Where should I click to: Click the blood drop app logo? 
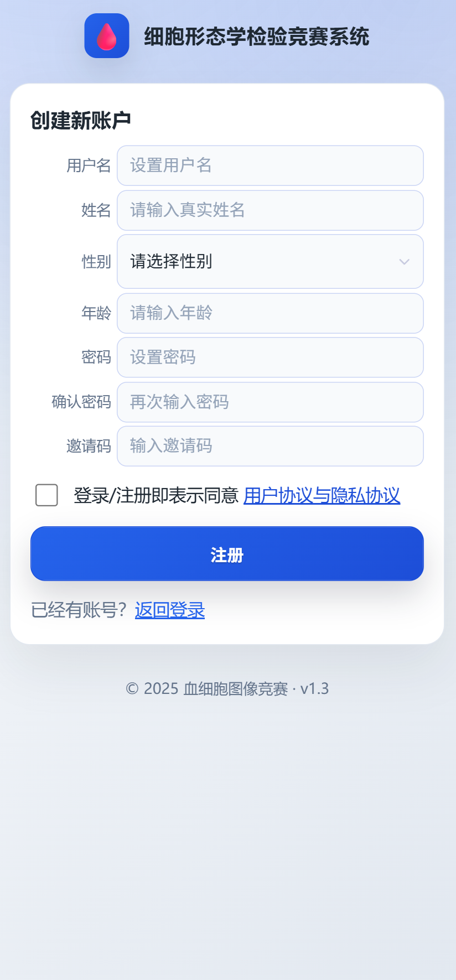107,36
